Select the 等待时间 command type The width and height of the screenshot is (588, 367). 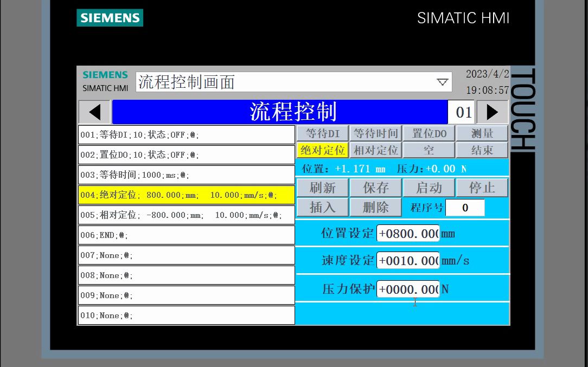point(375,133)
